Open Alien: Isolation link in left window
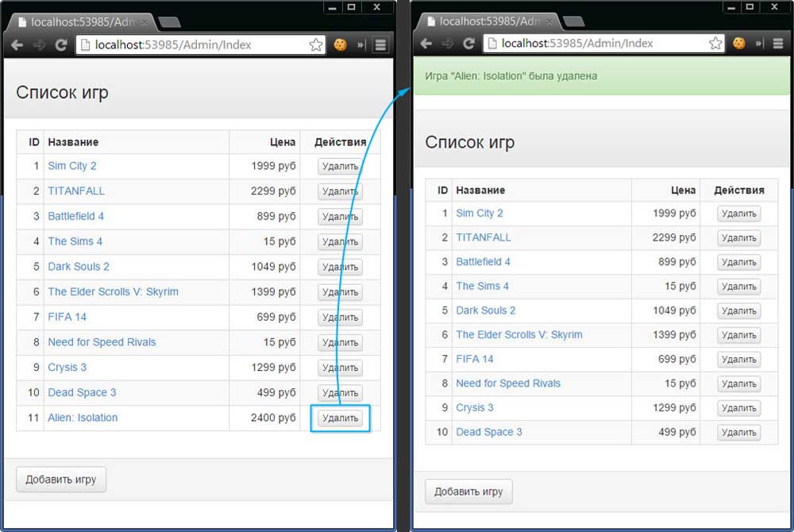The width and height of the screenshot is (794, 532). pos(83,418)
